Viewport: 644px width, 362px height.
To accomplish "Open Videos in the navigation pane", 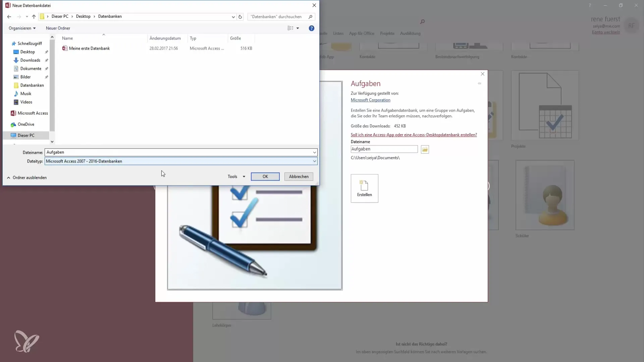I will (26, 102).
